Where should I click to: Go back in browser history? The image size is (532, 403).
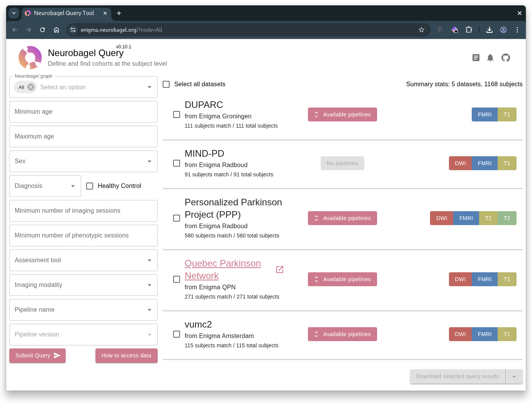pos(15,30)
